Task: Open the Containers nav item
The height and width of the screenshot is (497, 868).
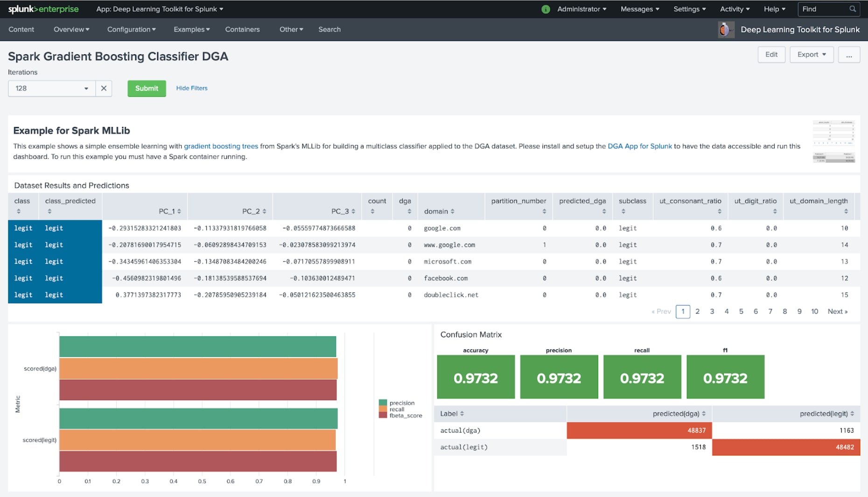Action: pyautogui.click(x=242, y=29)
